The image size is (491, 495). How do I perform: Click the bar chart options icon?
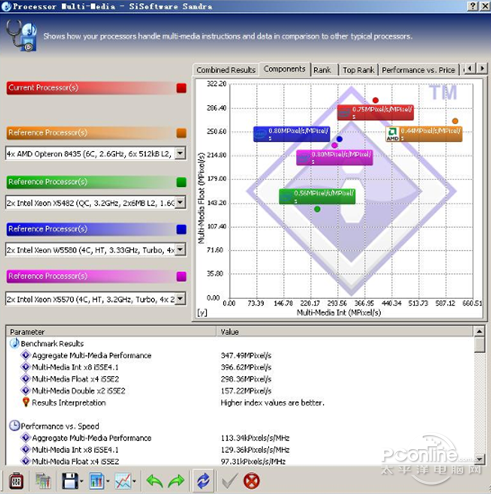coord(97,481)
